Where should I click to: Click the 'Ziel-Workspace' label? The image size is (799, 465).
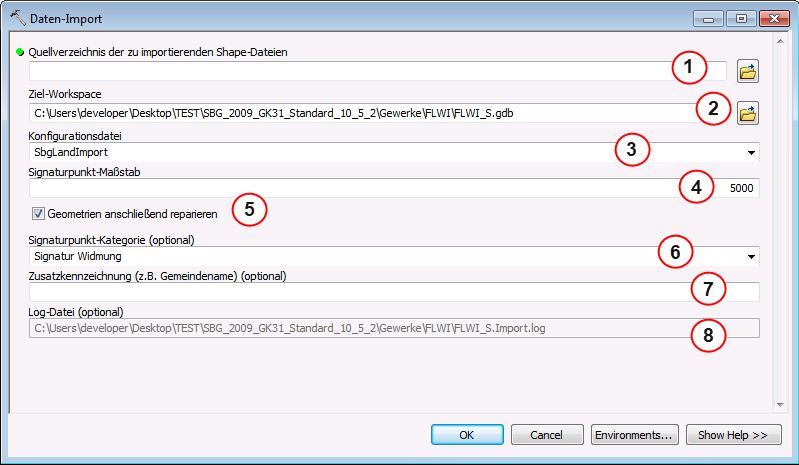click(x=65, y=94)
